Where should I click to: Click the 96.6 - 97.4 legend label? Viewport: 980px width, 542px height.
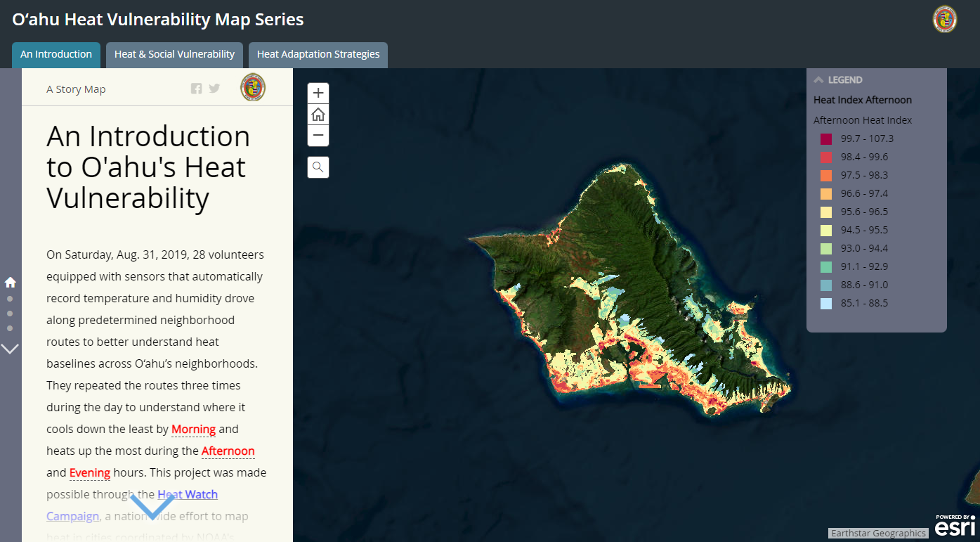tap(864, 193)
